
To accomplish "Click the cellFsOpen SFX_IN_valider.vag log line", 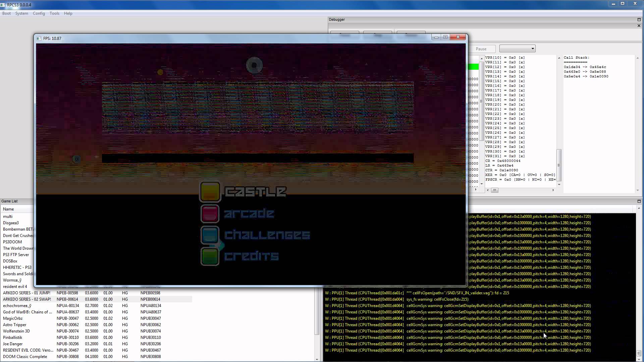I will click(417, 293).
